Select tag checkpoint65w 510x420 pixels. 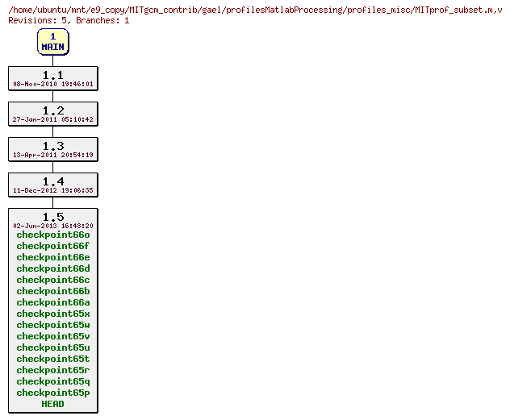coord(53,325)
